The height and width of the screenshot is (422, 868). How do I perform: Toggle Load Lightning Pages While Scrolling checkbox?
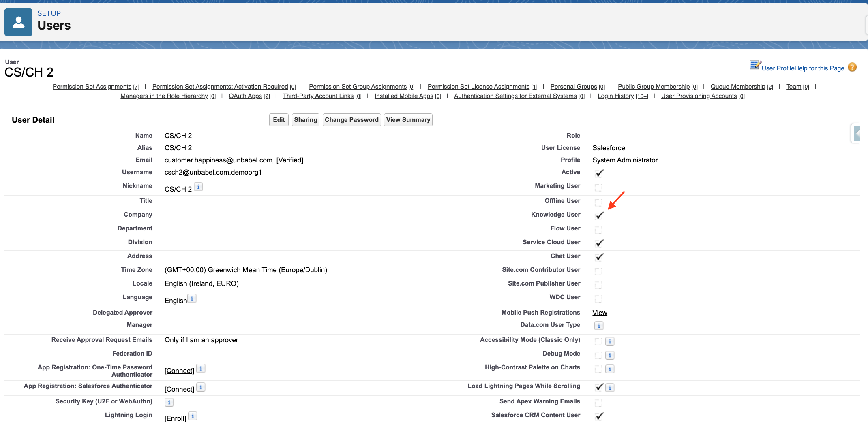599,387
